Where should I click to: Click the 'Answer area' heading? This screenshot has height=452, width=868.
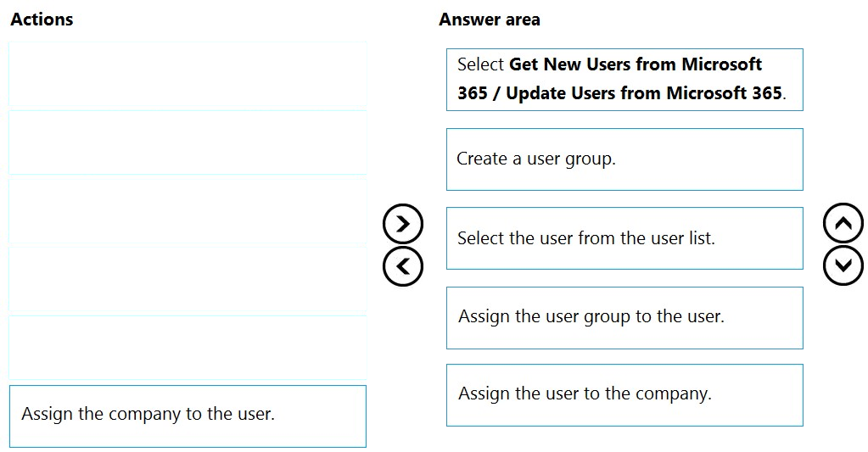(489, 20)
